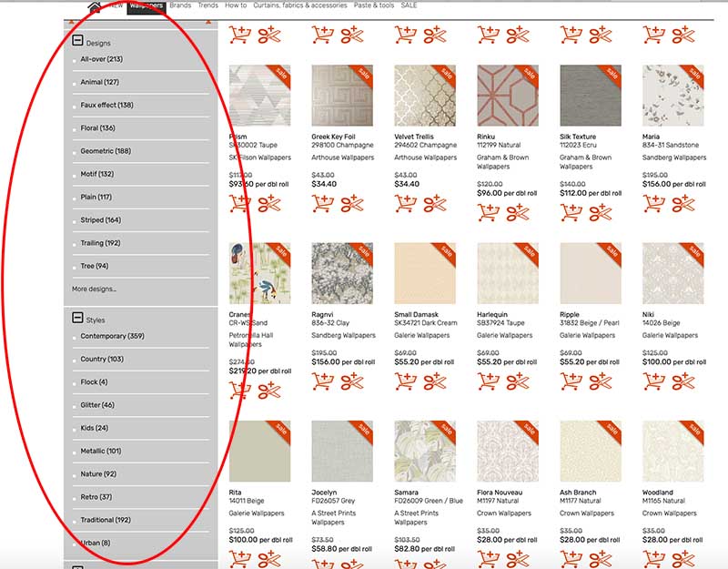Filter by Kids (24) style

95,428
